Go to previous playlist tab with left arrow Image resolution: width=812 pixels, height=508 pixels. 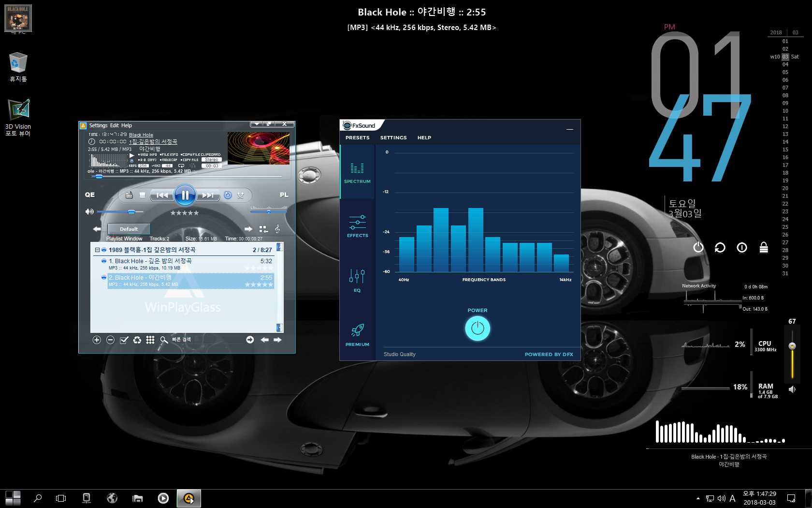(x=97, y=229)
